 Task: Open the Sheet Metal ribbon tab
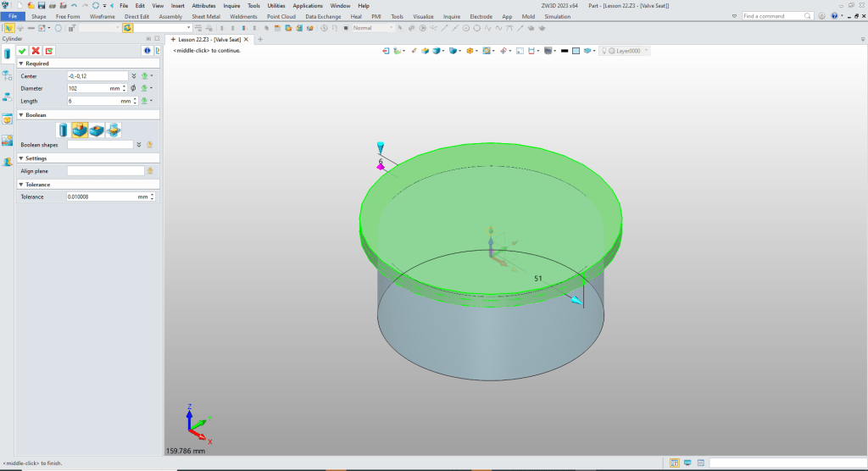pyautogui.click(x=204, y=16)
